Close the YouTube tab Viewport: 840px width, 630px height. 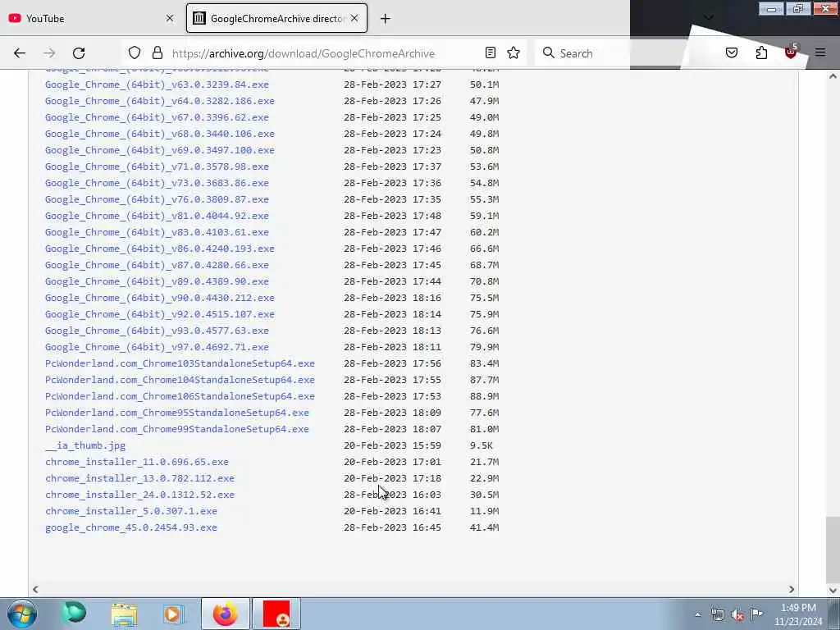(170, 18)
